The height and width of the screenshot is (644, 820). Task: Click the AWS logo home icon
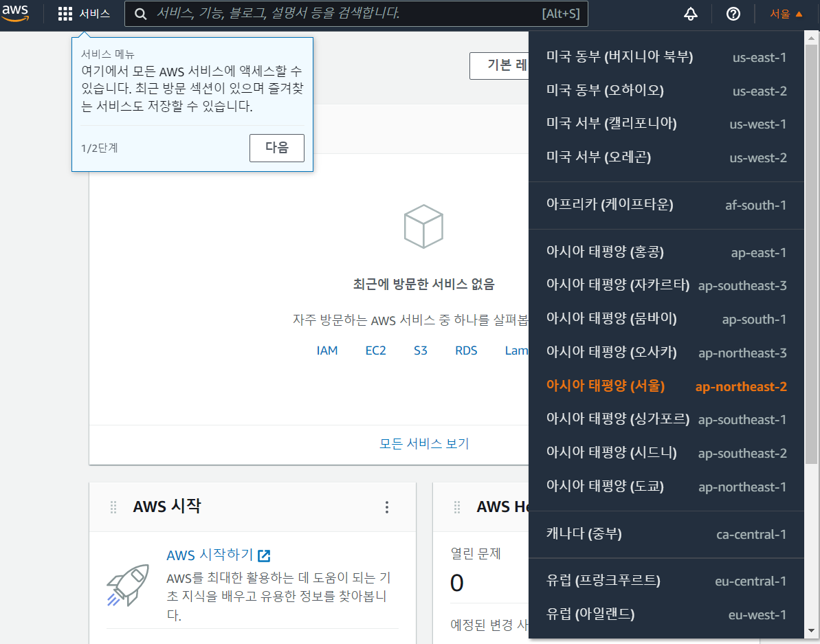(15, 13)
